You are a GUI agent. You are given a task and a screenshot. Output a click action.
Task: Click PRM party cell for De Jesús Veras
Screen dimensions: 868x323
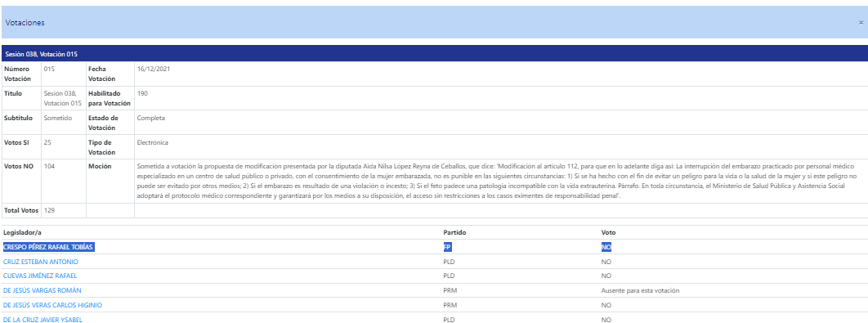[x=450, y=305]
